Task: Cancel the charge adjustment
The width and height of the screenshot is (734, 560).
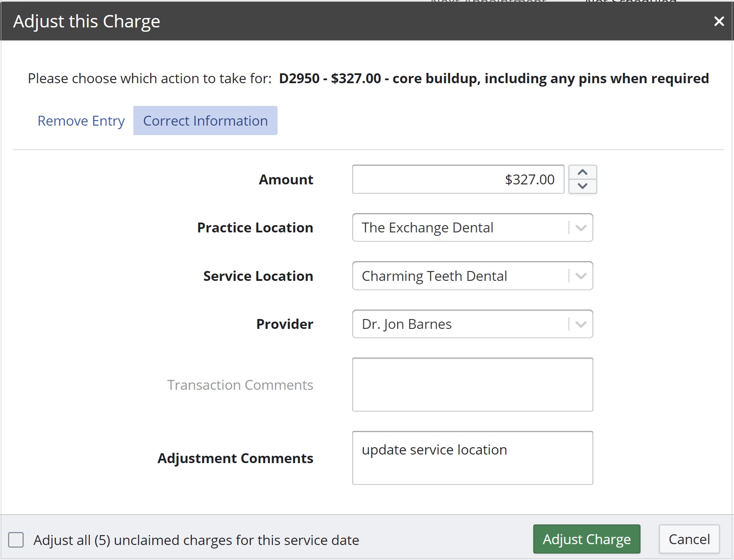Action: coord(689,539)
